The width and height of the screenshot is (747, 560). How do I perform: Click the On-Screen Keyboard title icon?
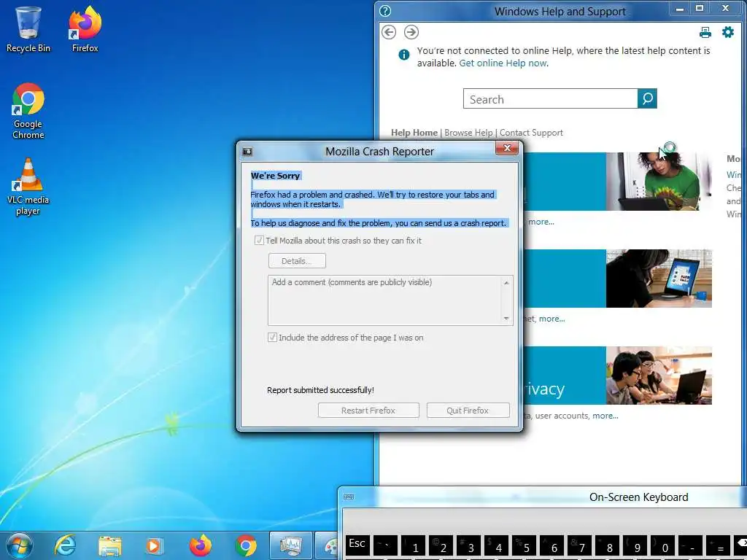pos(349,497)
